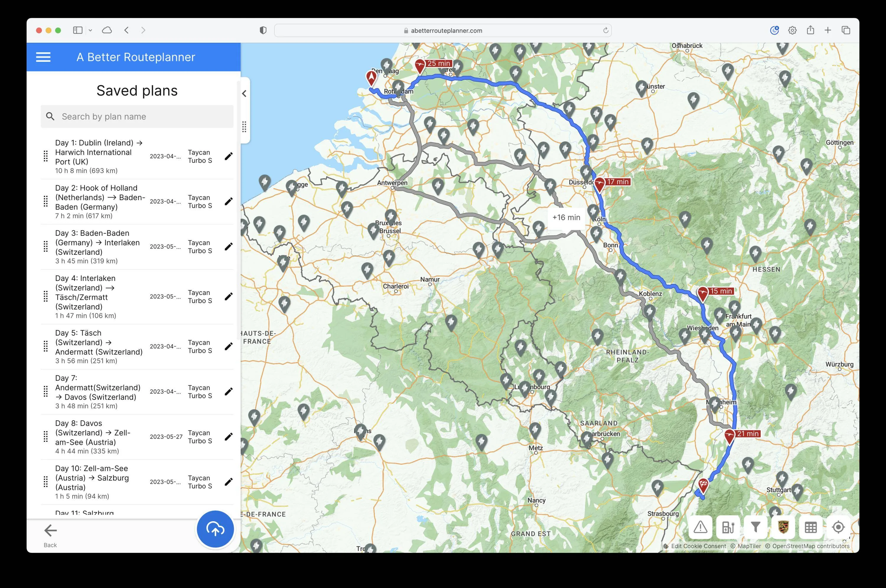Click the Search by plan name field
This screenshot has height=588, width=886.
(137, 116)
